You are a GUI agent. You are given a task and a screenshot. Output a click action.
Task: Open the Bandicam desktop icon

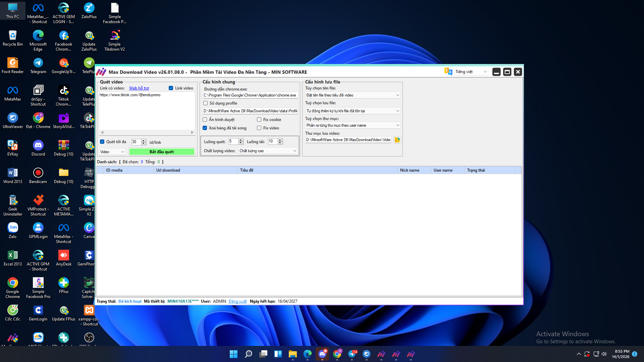click(x=38, y=176)
